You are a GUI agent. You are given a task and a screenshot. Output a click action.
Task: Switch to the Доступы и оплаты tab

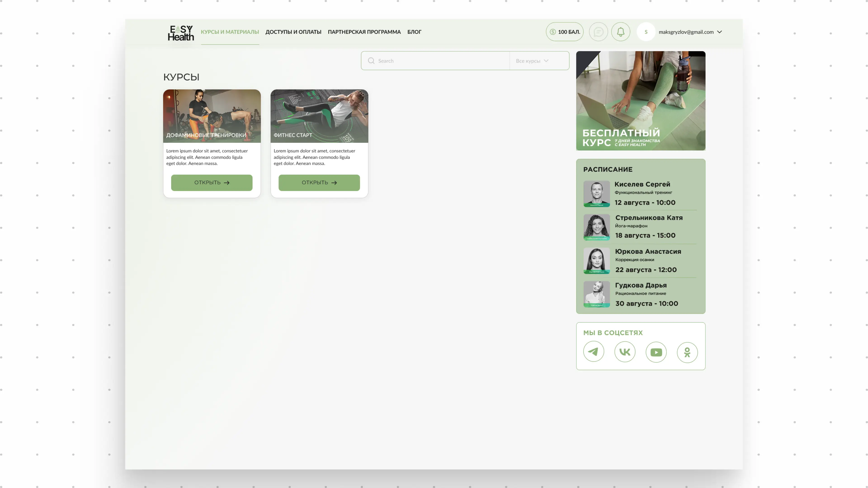click(x=293, y=32)
